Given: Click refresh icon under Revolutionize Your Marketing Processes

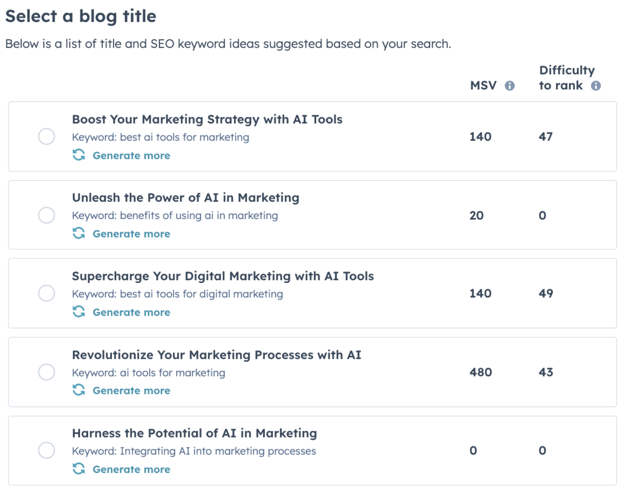Looking at the screenshot, I should coord(79,390).
